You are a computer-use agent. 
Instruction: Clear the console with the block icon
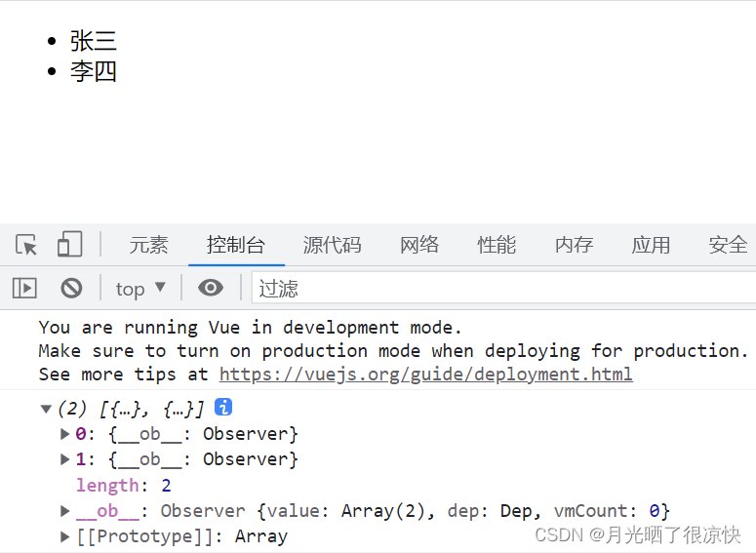(71, 288)
